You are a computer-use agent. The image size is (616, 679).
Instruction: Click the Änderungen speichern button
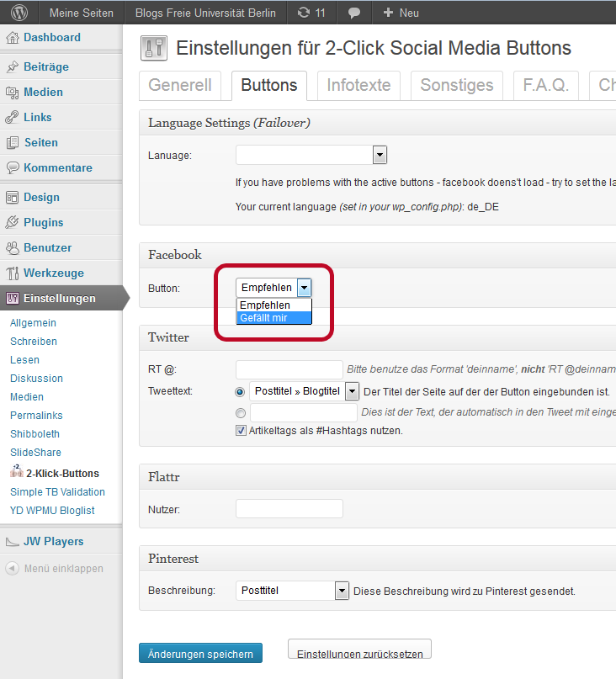(x=200, y=653)
